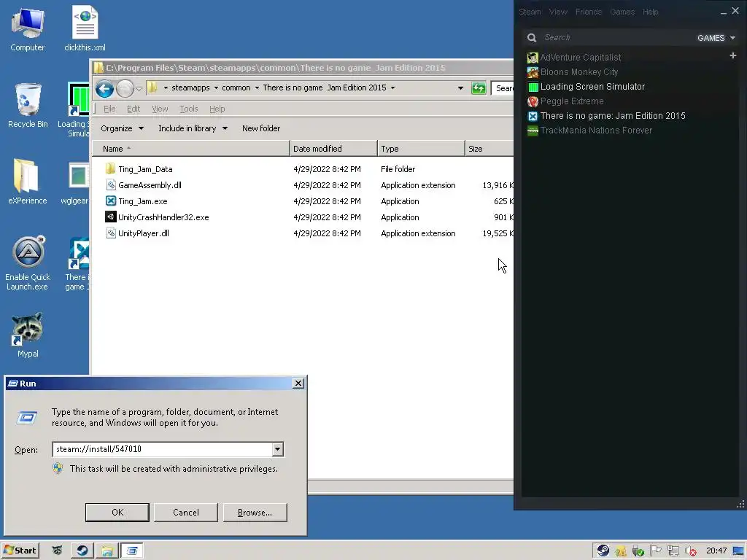The width and height of the screenshot is (747, 560).
Task: Select the GameAssembly.dll file icon
Action: pyautogui.click(x=111, y=185)
